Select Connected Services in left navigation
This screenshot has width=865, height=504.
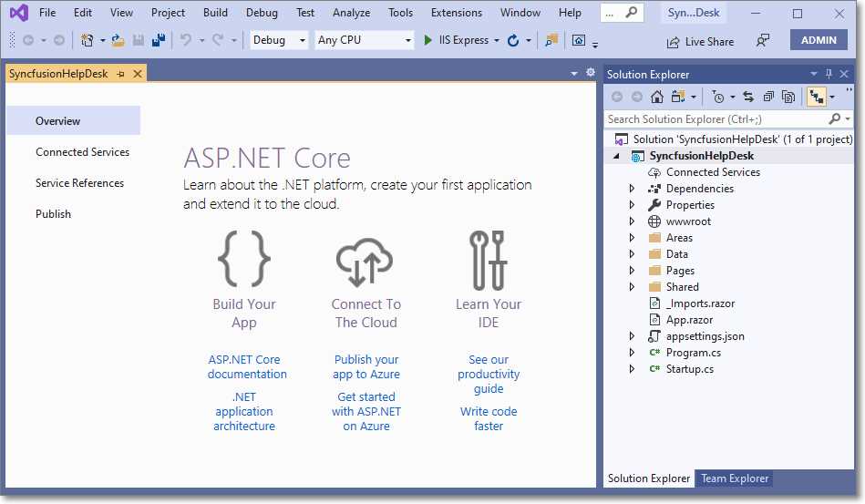tap(82, 152)
